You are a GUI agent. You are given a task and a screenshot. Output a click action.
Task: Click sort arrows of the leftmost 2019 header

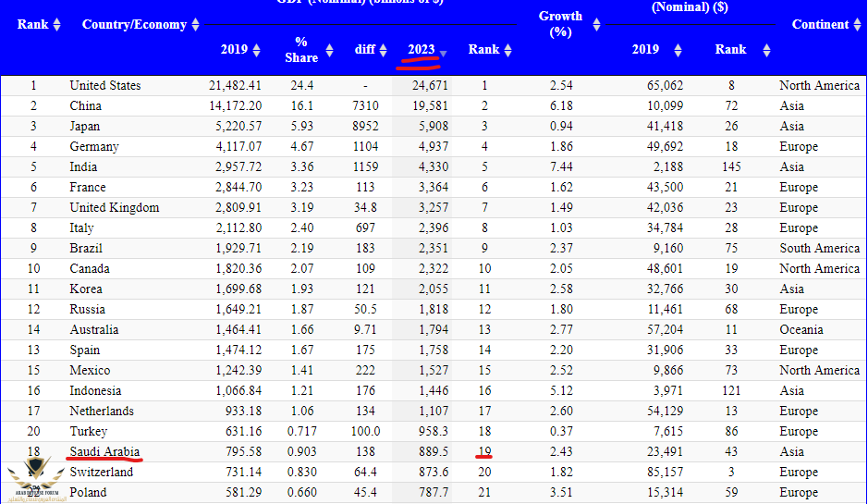click(256, 50)
